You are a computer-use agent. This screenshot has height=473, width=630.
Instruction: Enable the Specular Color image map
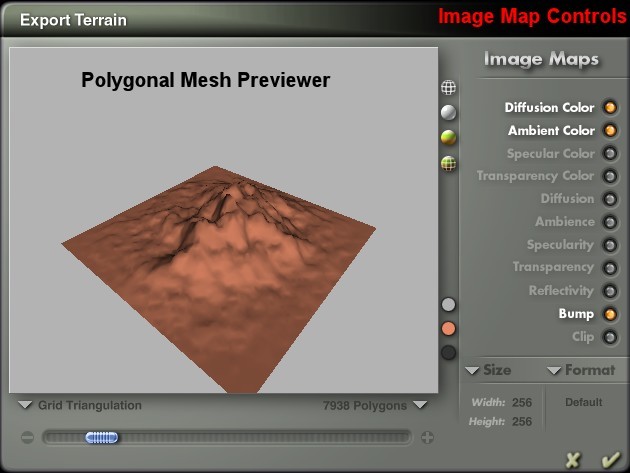[609, 154]
